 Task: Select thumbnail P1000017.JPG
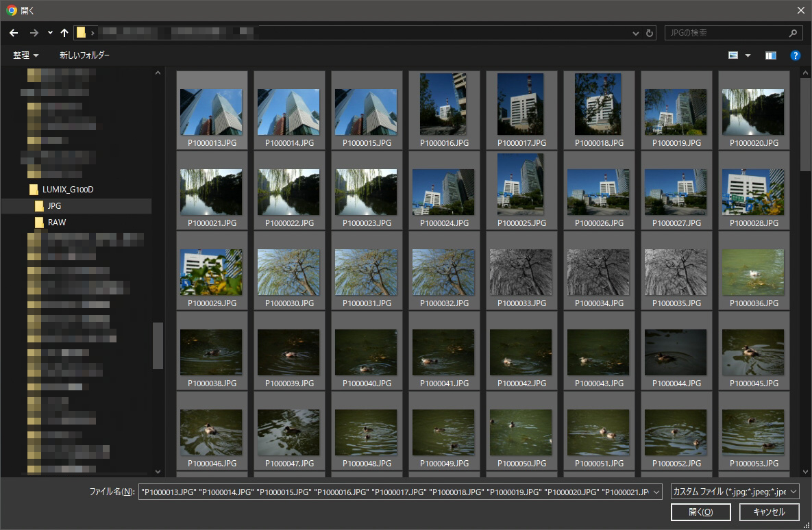[x=521, y=110]
